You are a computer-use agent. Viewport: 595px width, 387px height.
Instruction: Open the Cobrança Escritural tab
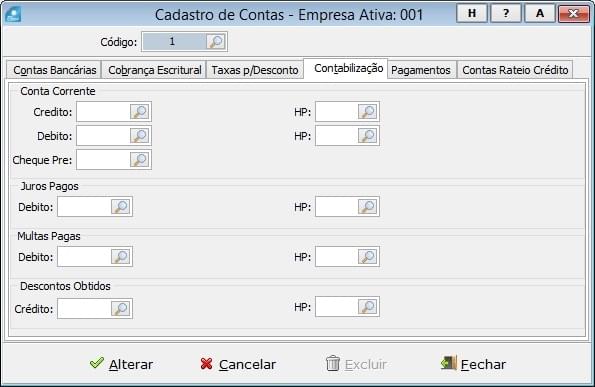(154, 70)
